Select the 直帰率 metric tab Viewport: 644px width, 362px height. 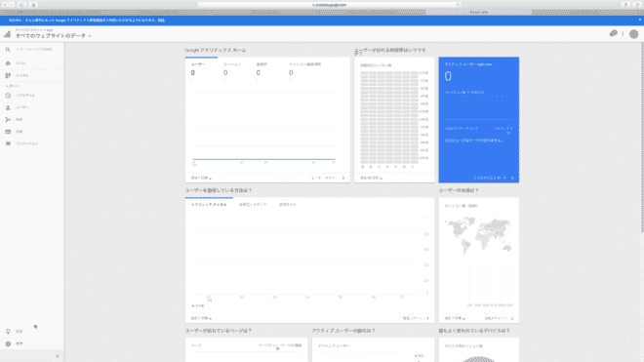[x=264, y=69]
